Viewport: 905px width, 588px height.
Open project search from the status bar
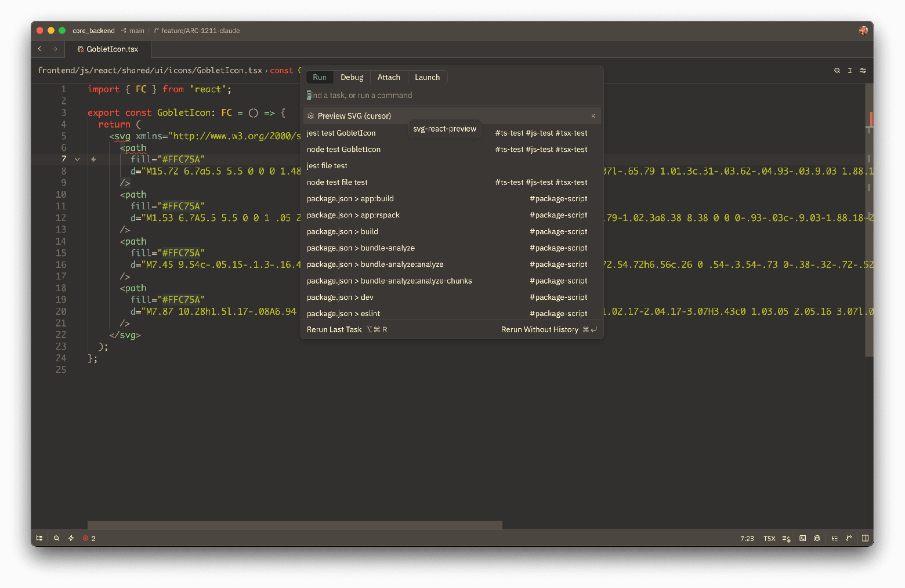(x=57, y=538)
